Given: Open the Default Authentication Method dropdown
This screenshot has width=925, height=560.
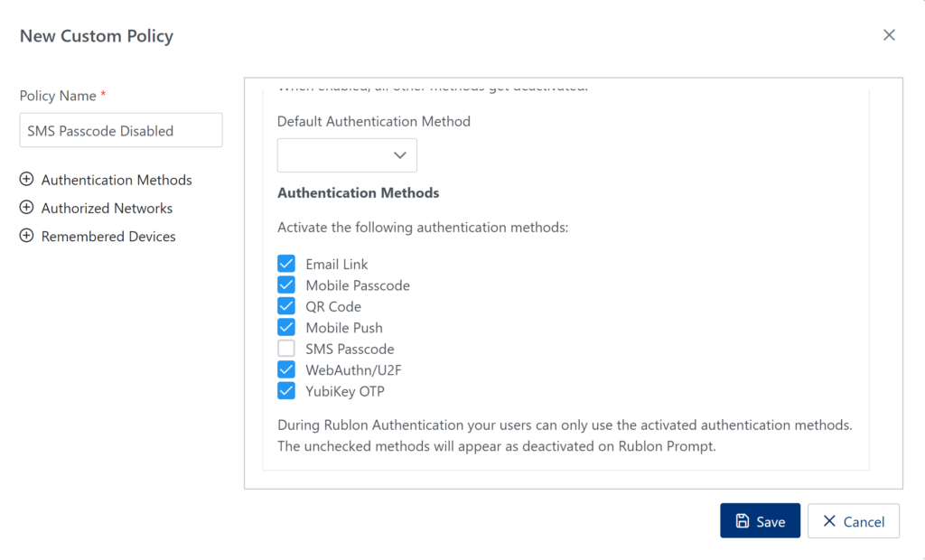Looking at the screenshot, I should pyautogui.click(x=346, y=155).
